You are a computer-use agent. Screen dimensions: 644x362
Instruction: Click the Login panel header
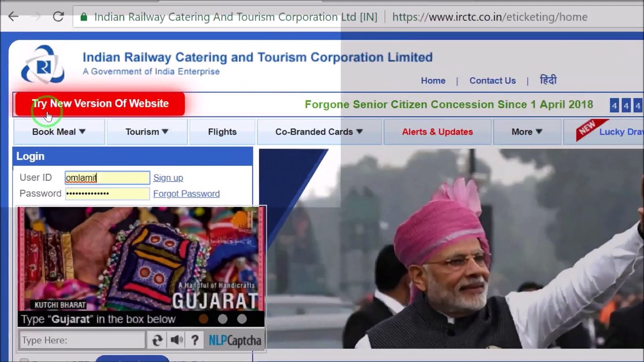[x=133, y=156]
